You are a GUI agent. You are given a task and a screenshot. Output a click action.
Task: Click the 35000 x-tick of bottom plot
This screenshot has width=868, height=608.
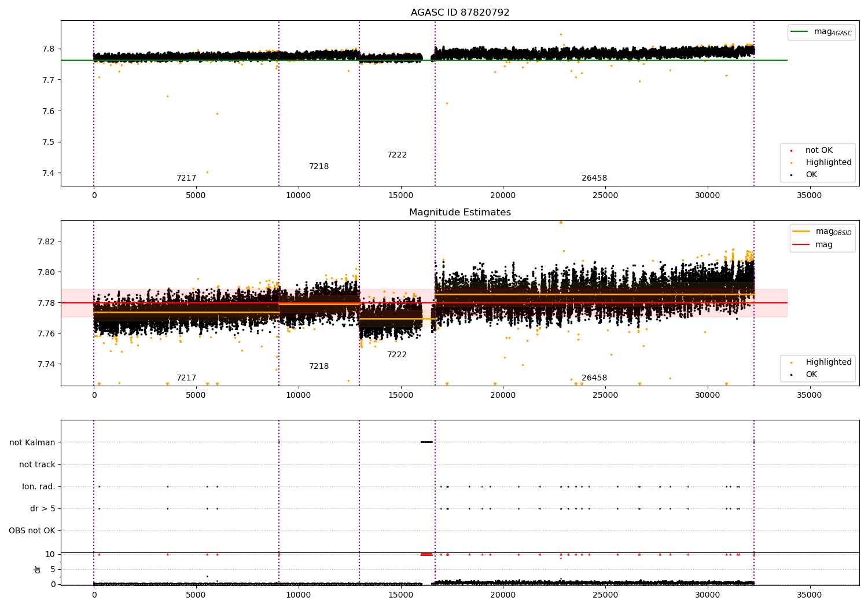(810, 595)
